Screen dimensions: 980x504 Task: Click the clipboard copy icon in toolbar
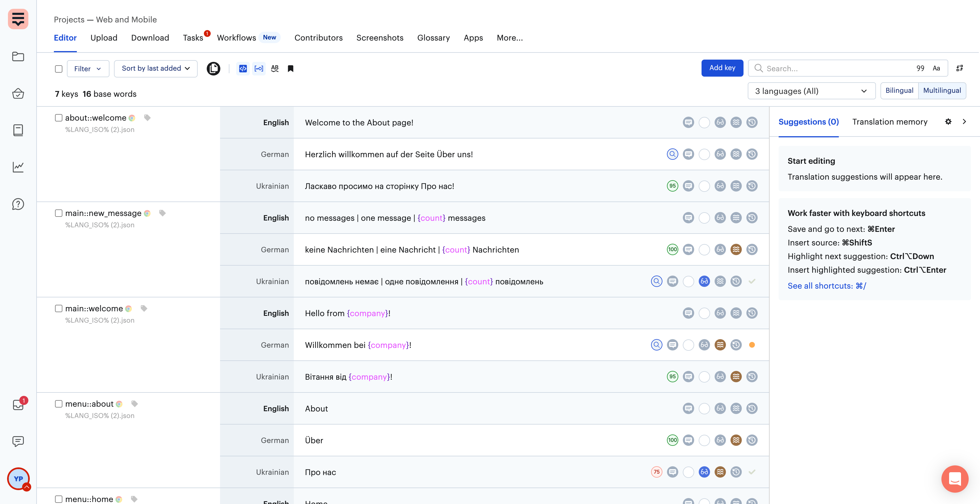pyautogui.click(x=214, y=68)
